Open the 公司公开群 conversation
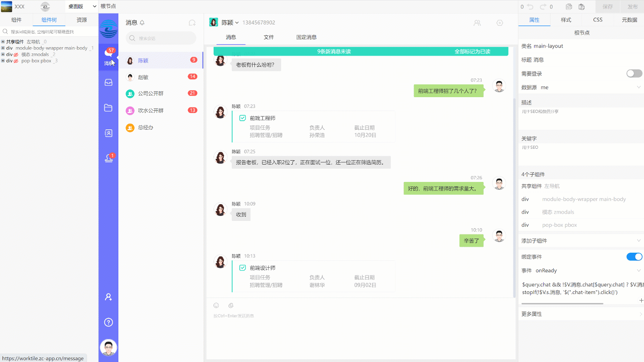The image size is (644, 362). click(161, 93)
